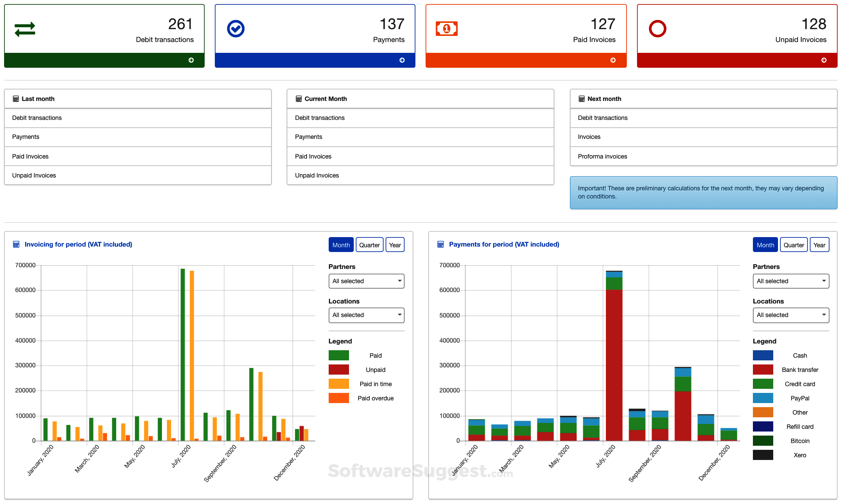
Task: Click the blue Payments checkmark icon
Action: (x=236, y=28)
